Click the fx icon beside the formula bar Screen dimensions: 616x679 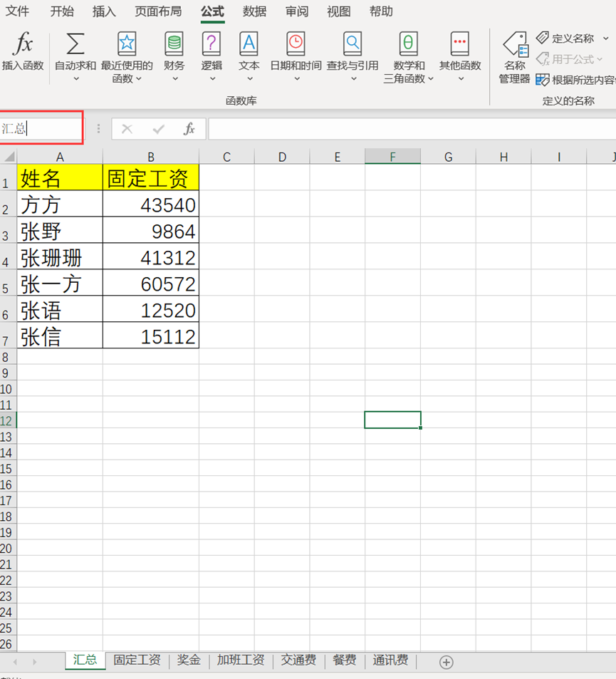(189, 129)
